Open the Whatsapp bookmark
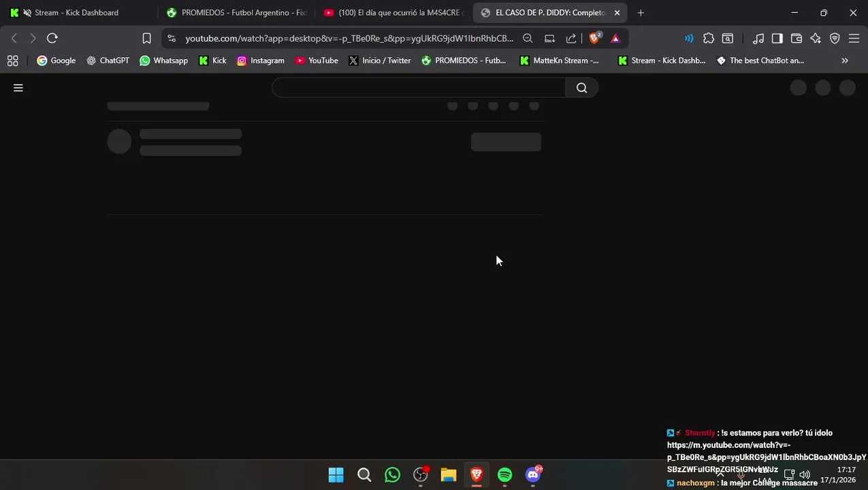The image size is (868, 490). click(163, 61)
